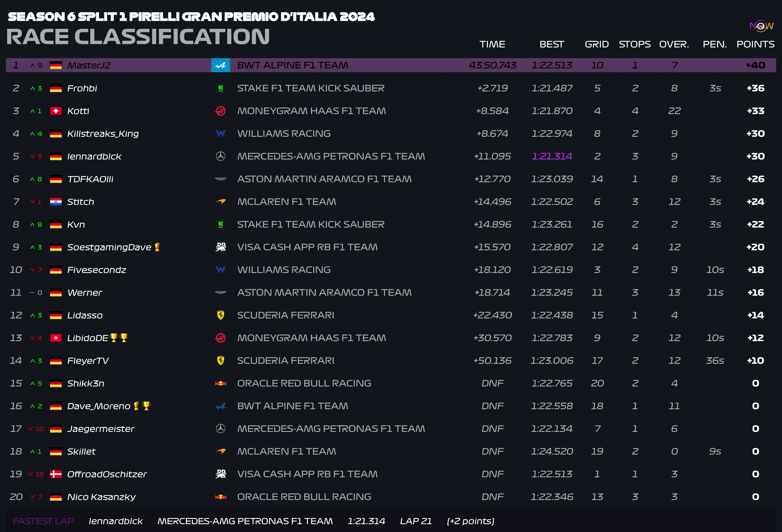Click the OVER. column header
This screenshot has height=532, width=782.
click(x=674, y=45)
